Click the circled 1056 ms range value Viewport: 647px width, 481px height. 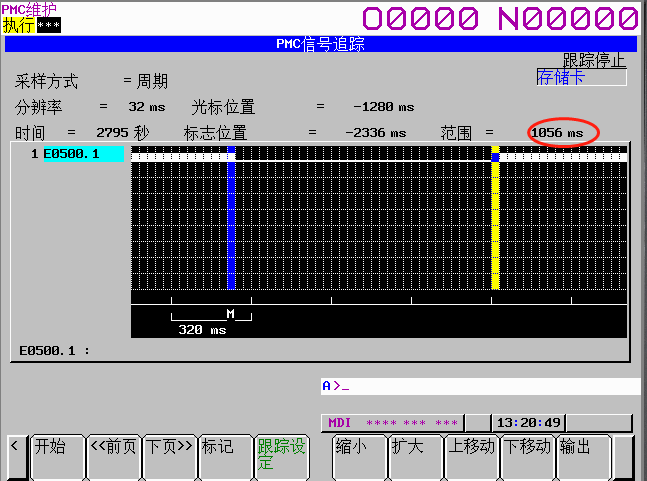pos(563,133)
